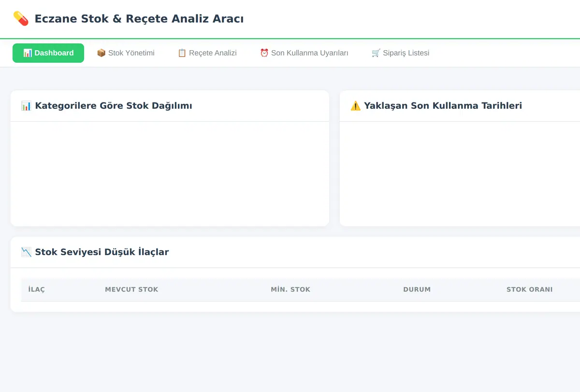Image resolution: width=580 pixels, height=392 pixels.
Task: Open the Sipariş Listesi tab
Action: 400,53
